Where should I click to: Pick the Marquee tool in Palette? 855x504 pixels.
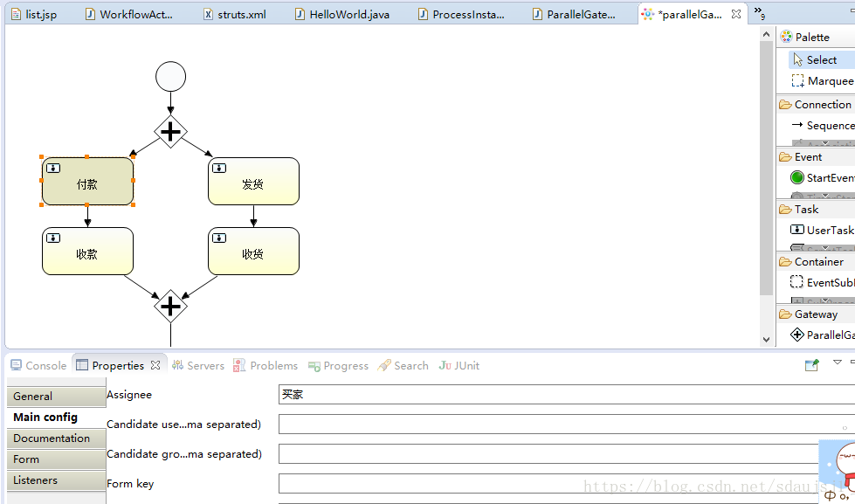point(823,80)
